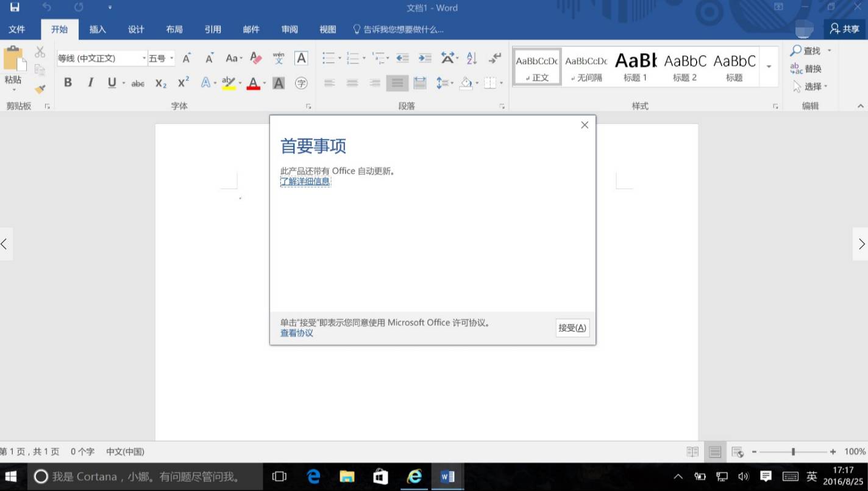Select the bullet list icon

(x=329, y=59)
